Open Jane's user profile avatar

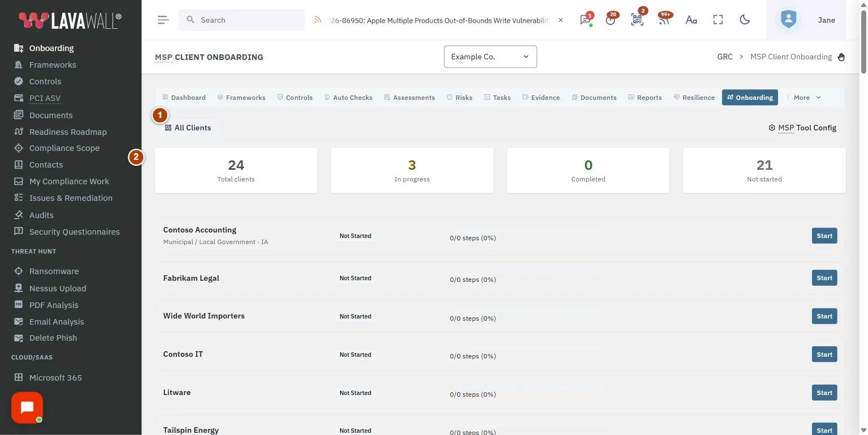pos(788,20)
